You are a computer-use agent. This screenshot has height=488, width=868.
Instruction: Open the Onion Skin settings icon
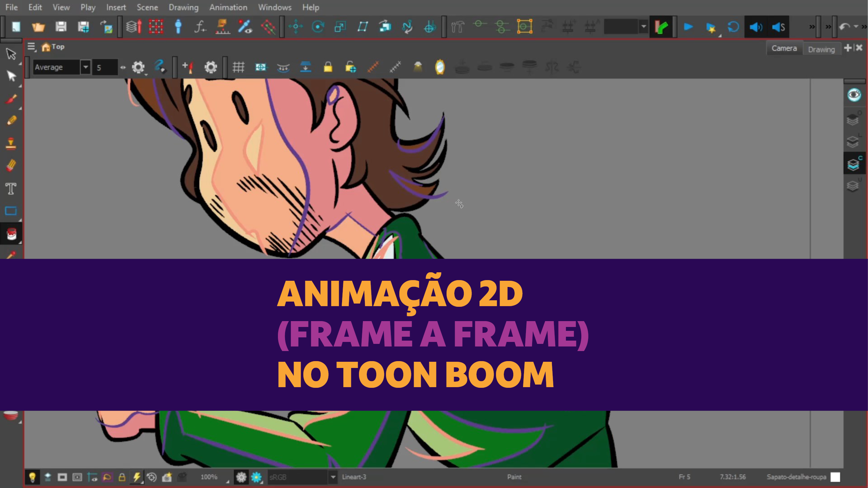pyautogui.click(x=211, y=67)
